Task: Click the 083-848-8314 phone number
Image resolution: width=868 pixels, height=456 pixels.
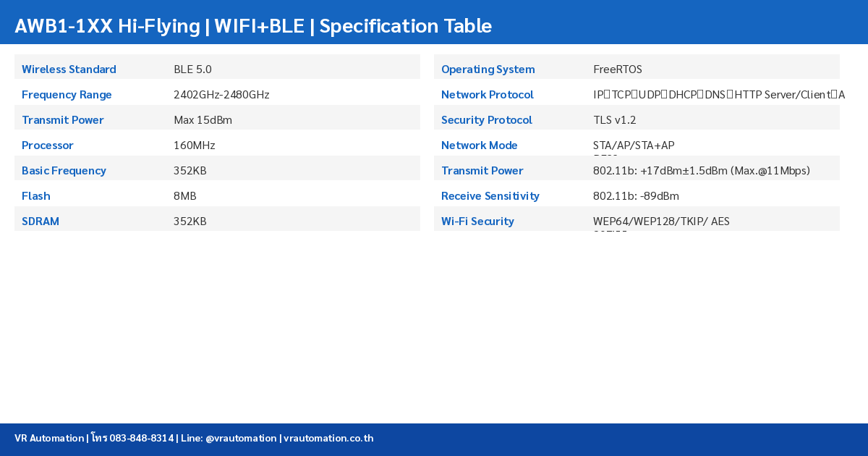Action: click(142, 438)
